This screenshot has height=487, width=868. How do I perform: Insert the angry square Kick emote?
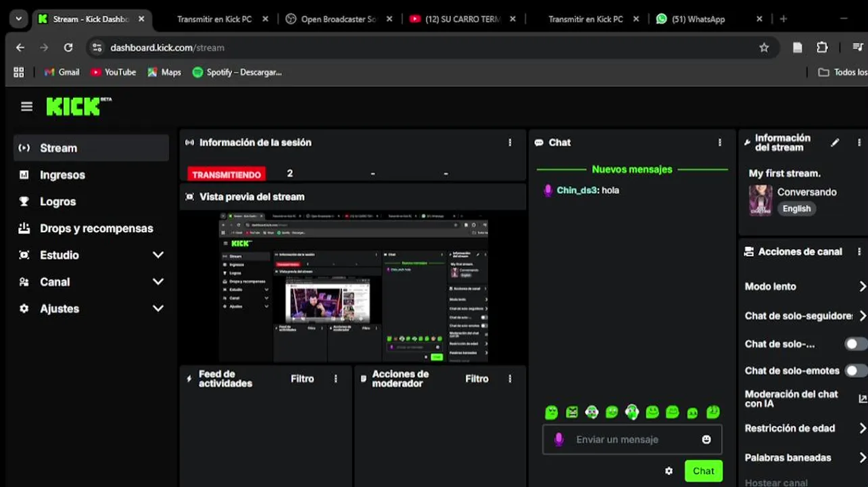pos(572,412)
